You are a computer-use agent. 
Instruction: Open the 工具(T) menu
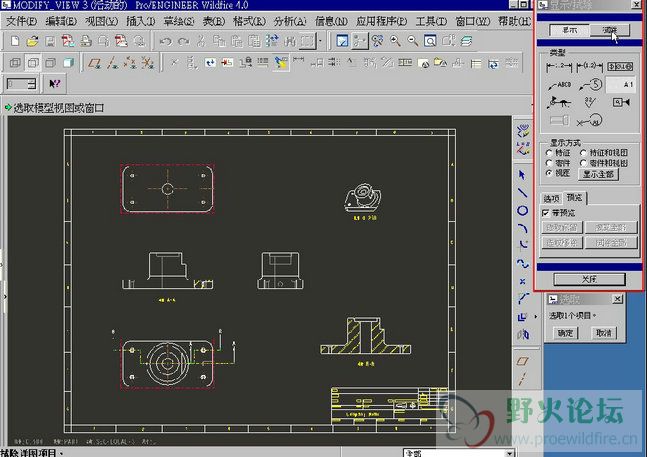click(x=431, y=21)
